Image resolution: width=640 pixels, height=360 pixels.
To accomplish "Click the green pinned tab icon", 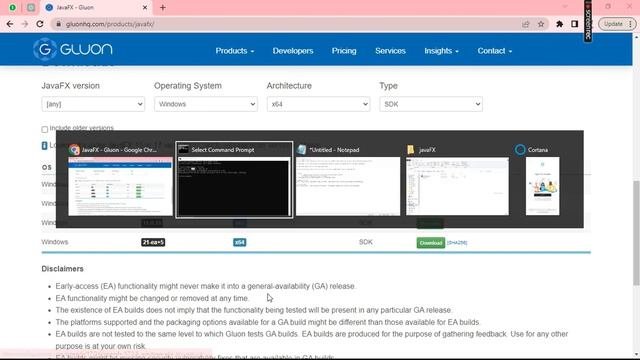I will coord(13,7).
